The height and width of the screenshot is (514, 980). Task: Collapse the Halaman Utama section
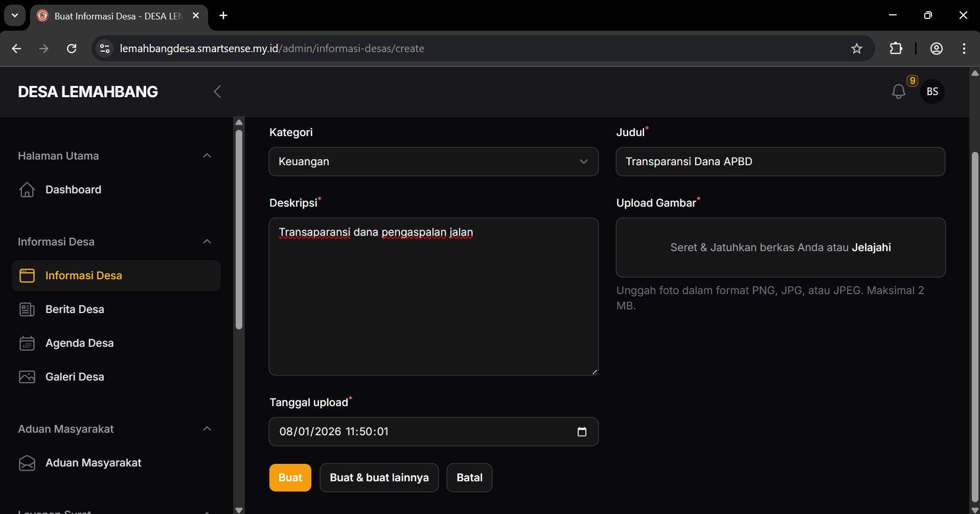pyautogui.click(x=207, y=156)
